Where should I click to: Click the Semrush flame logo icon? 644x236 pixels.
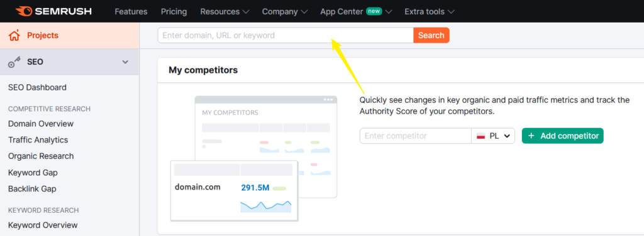[x=25, y=11]
